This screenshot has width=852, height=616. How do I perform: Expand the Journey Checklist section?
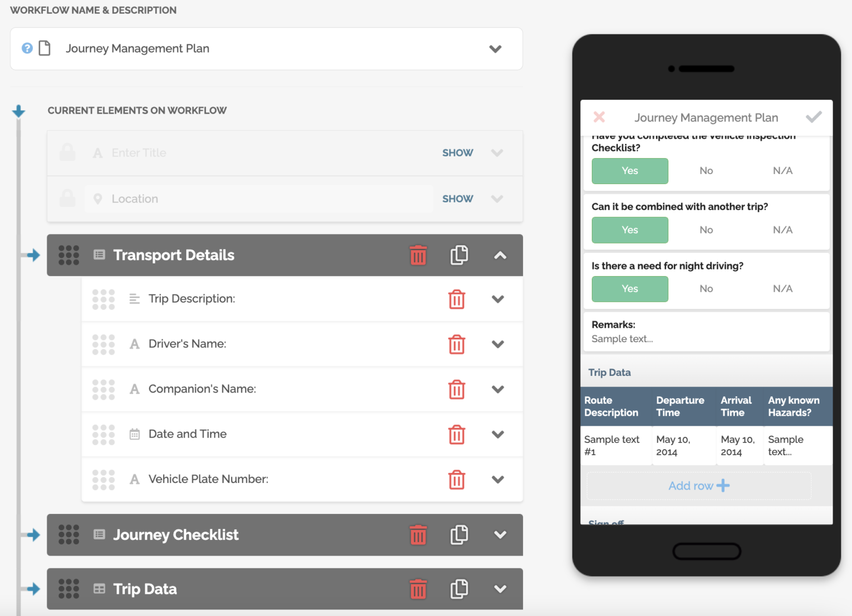coord(500,534)
